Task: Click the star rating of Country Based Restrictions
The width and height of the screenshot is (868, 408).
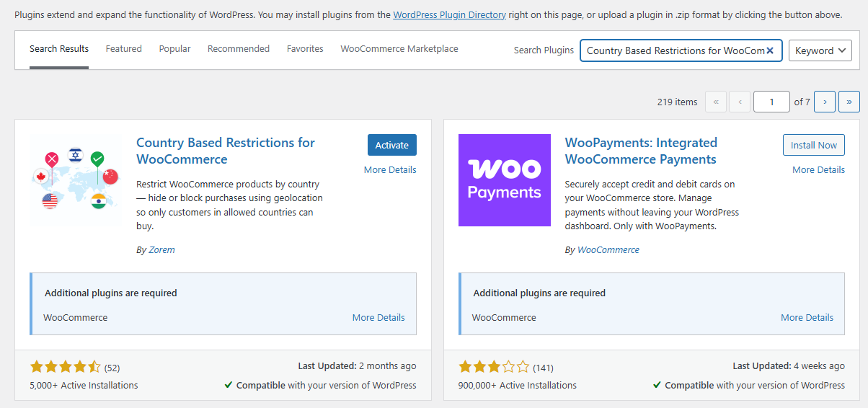Action: [x=66, y=367]
